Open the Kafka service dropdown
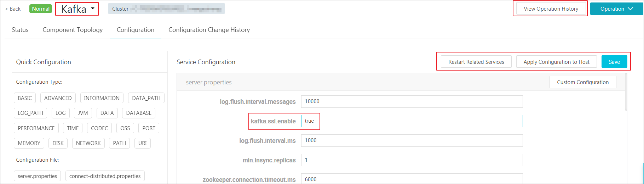The height and width of the screenshot is (184, 644). 77,9
